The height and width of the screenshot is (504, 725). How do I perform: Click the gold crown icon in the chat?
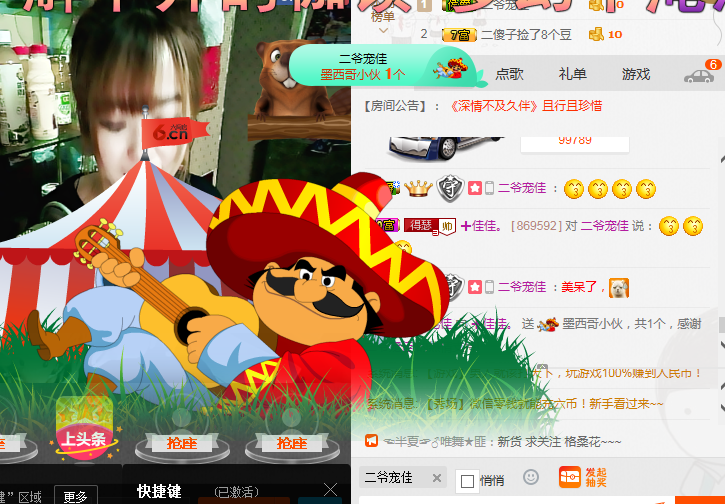click(418, 188)
